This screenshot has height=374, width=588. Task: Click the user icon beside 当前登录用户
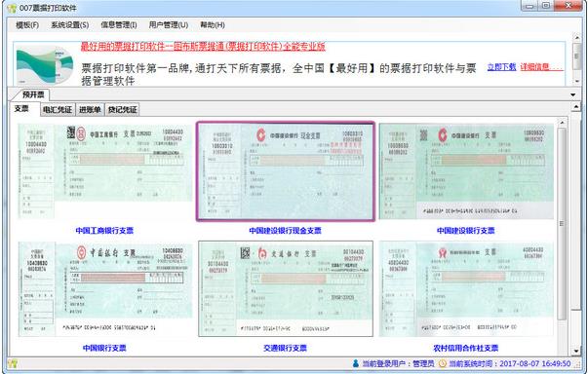coord(356,363)
